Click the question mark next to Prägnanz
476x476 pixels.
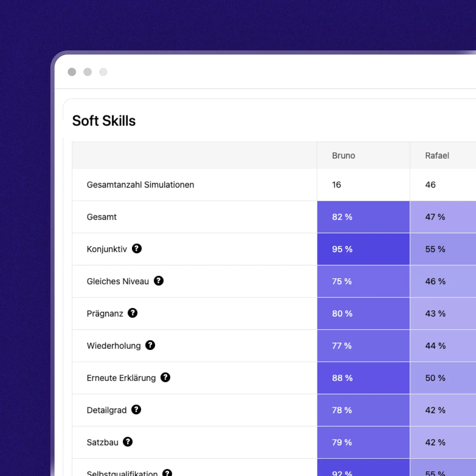click(132, 313)
